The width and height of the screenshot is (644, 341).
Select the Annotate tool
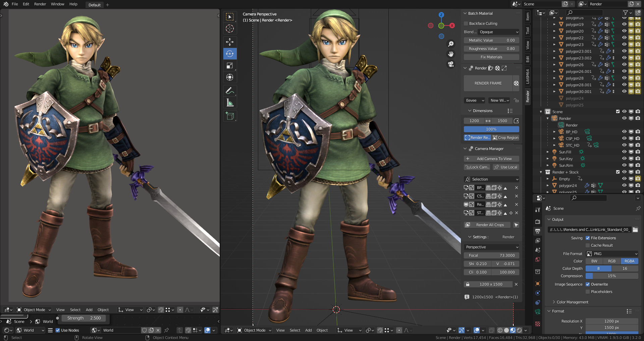tap(230, 91)
